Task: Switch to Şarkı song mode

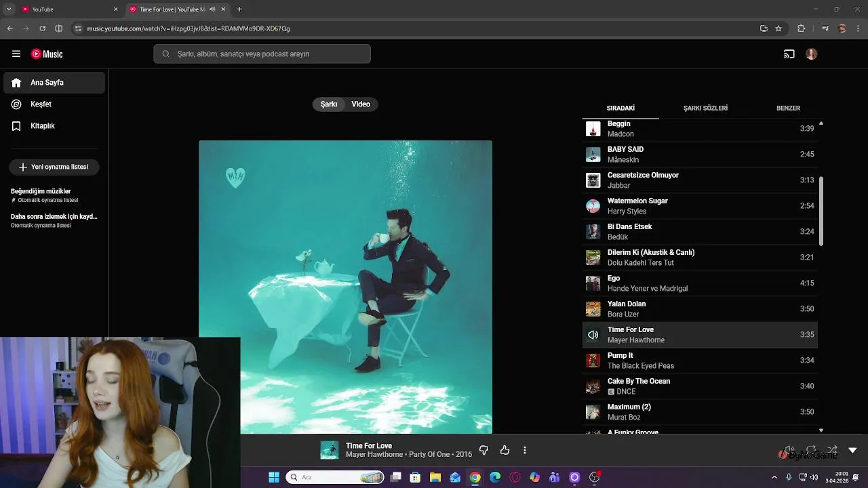Action: (x=329, y=104)
